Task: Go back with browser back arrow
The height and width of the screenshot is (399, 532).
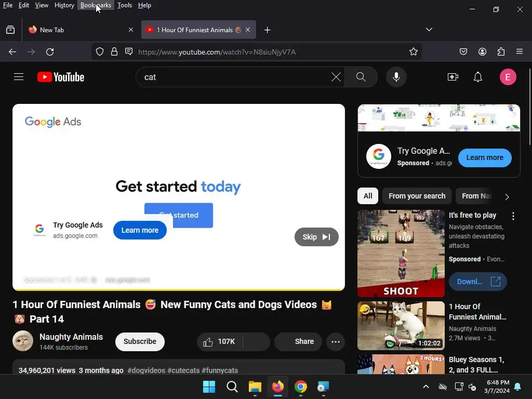Action: point(12,51)
